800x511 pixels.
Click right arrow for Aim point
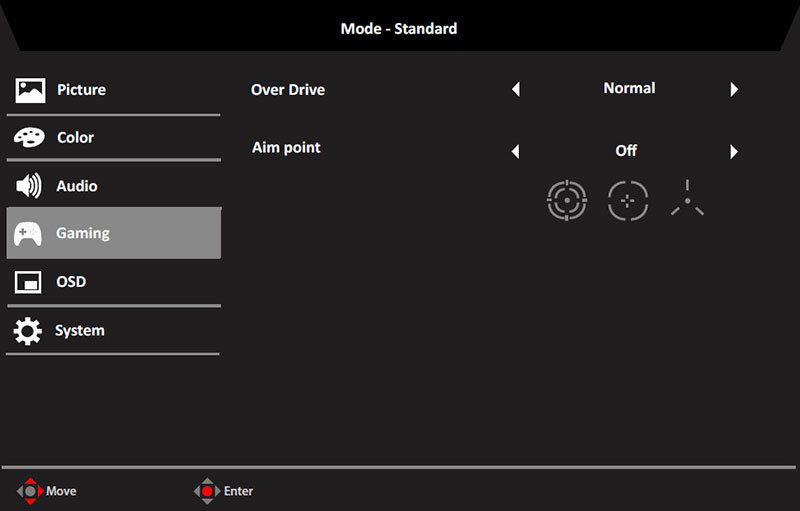pos(734,151)
